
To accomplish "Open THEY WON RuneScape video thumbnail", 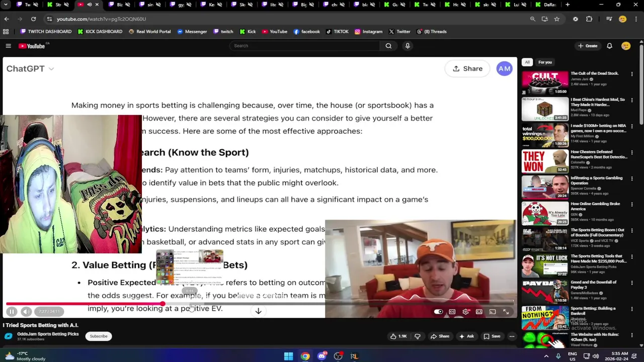I will (545, 161).
